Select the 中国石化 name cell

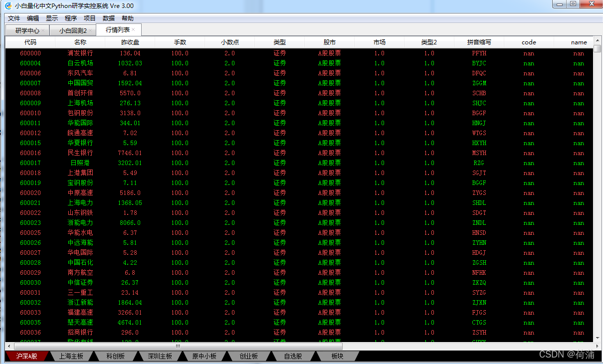point(80,263)
